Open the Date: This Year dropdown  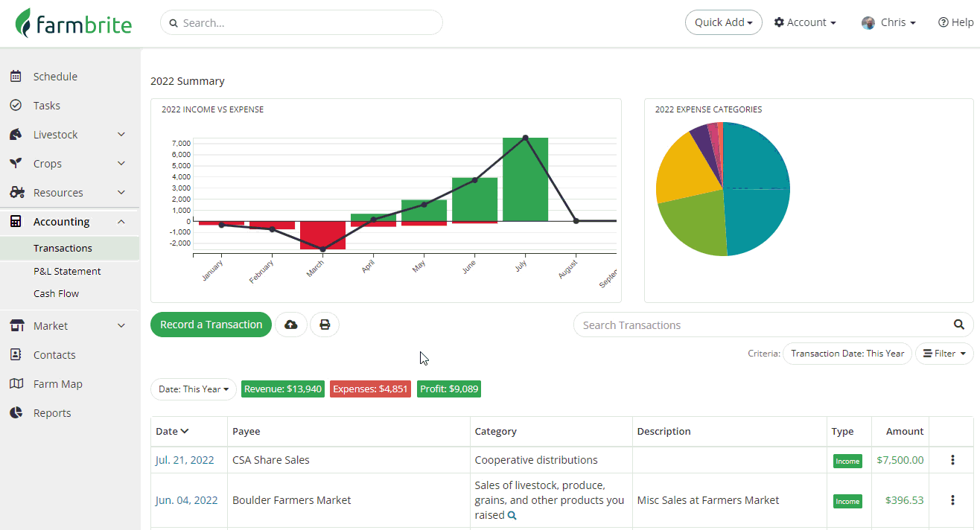[194, 389]
